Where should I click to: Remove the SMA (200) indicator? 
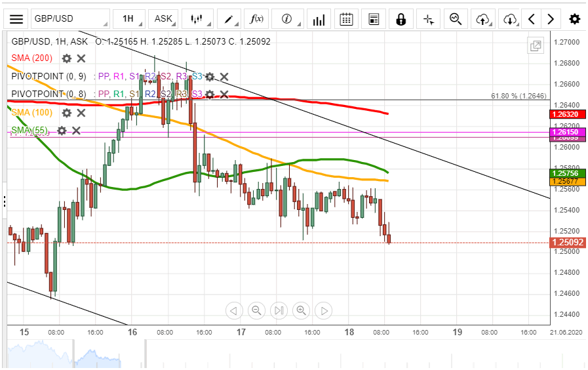point(81,58)
